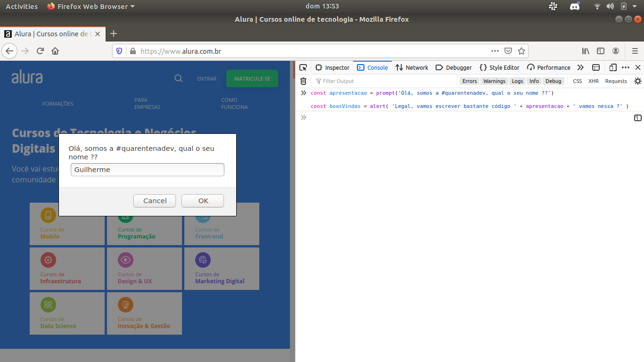This screenshot has width=644, height=362.
Task: Select the Alura browser tab
Action: [x=53, y=34]
